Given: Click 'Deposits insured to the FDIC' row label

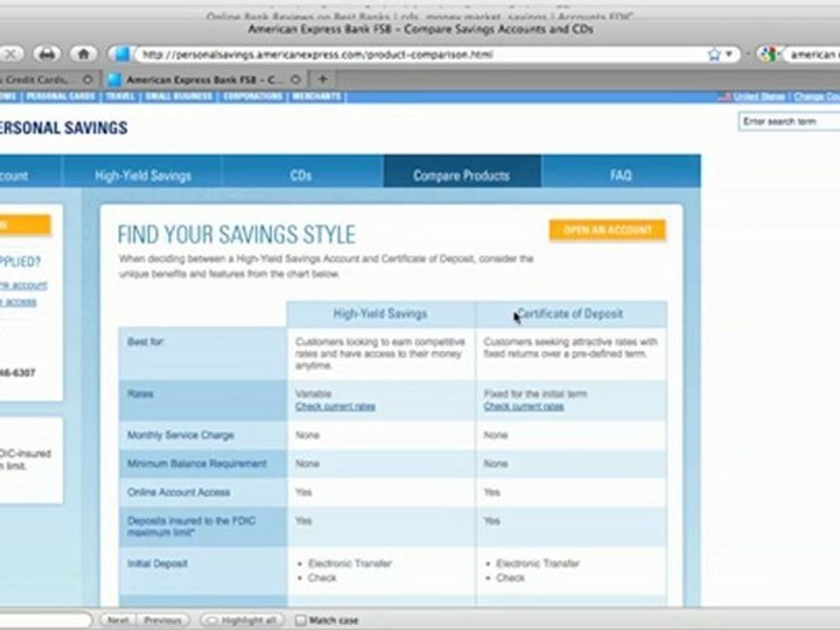Looking at the screenshot, I should pos(192,527).
